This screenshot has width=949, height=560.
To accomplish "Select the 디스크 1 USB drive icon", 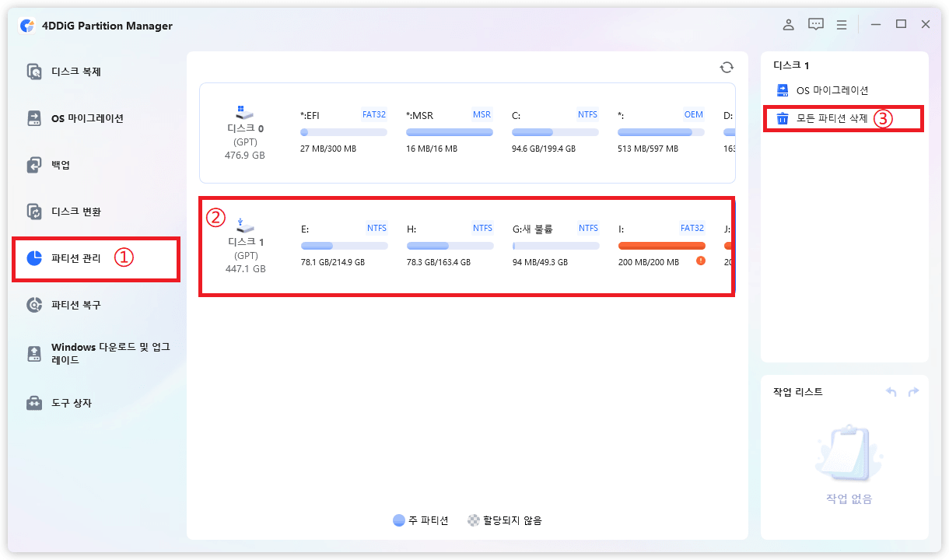I will [245, 226].
